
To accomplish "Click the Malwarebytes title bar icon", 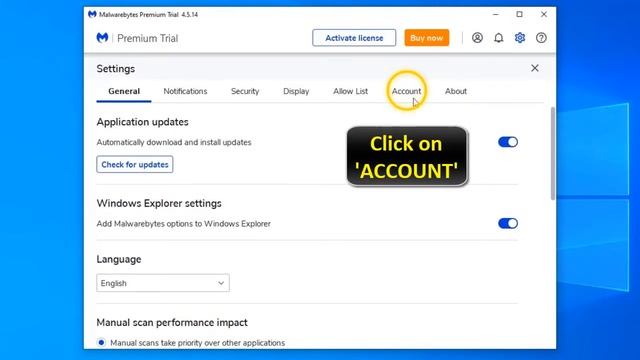I will [92, 14].
